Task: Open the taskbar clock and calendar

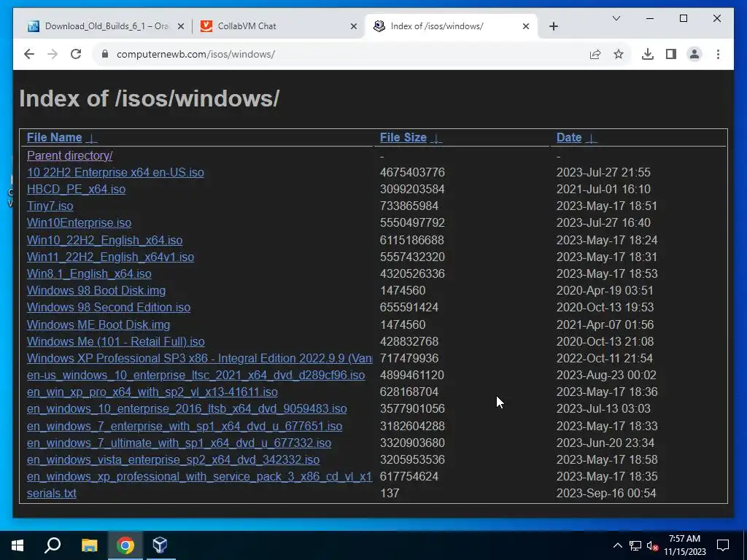Action: coord(684,545)
